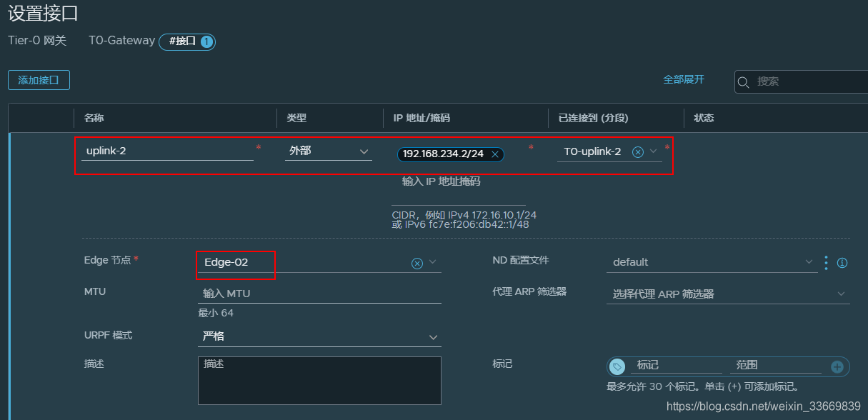868x420 pixels.
Task: Click the T0-Gateway breadcrumb text
Action: click(121, 41)
